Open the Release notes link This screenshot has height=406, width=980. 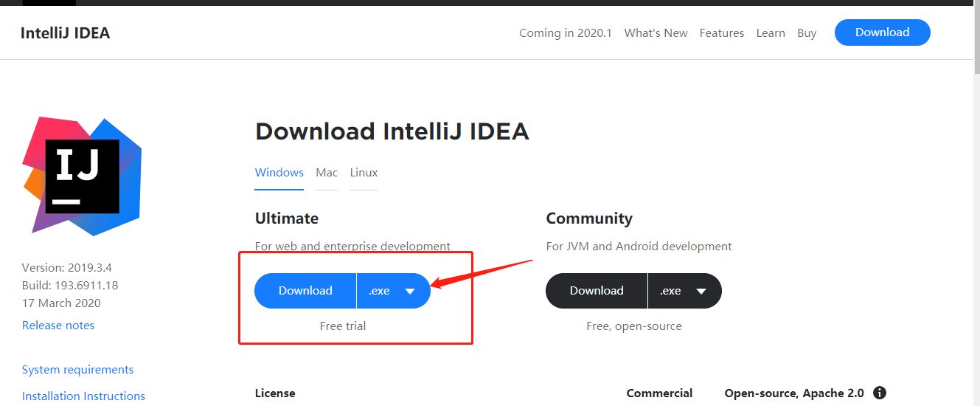pos(58,326)
